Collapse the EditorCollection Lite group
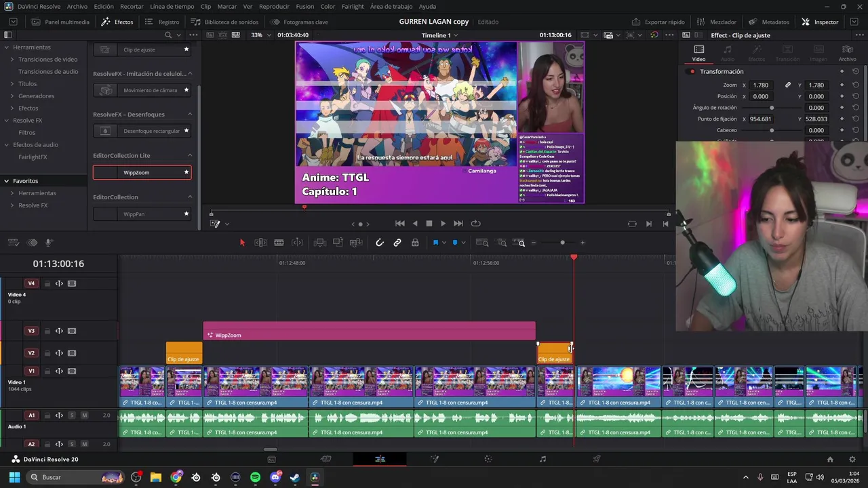 pyautogui.click(x=190, y=155)
